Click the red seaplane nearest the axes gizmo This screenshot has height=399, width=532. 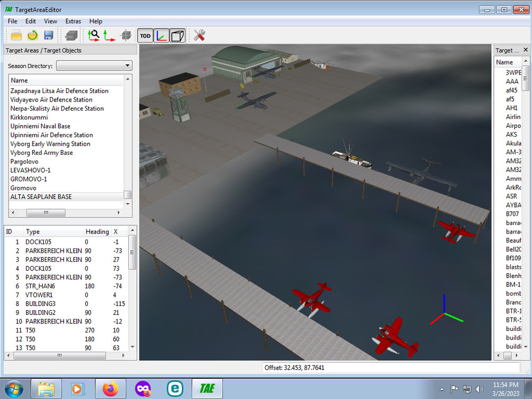click(x=396, y=337)
